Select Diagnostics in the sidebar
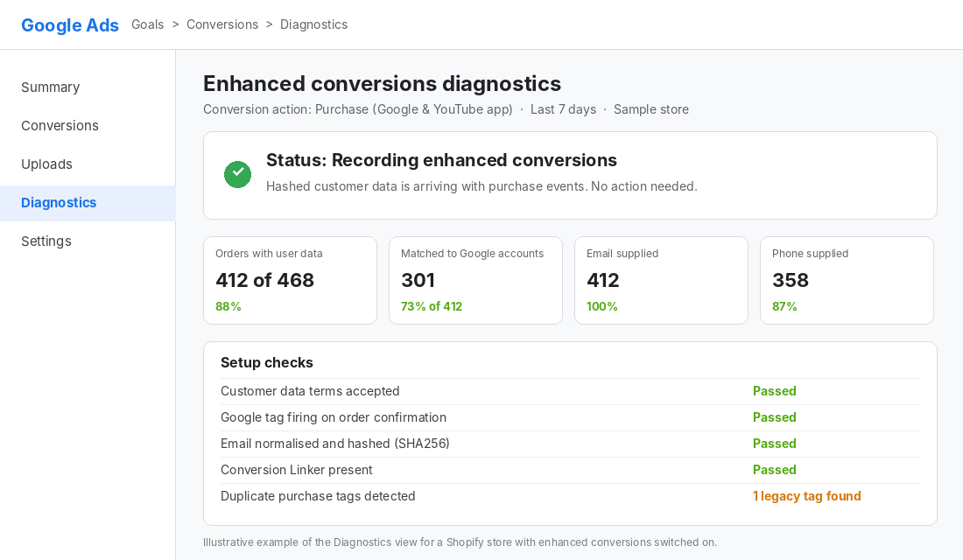963x560 pixels. [88, 203]
